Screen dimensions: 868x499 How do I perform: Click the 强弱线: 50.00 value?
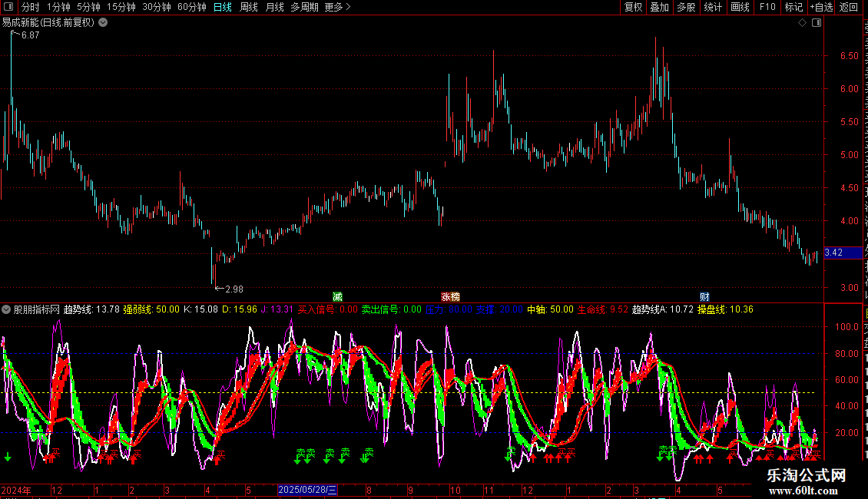(151, 310)
